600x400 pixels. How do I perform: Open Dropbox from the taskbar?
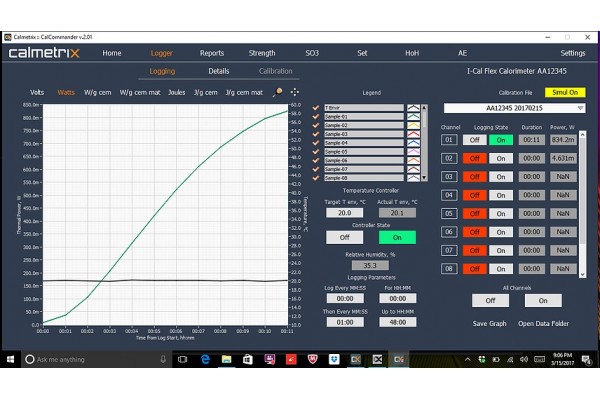click(x=334, y=359)
